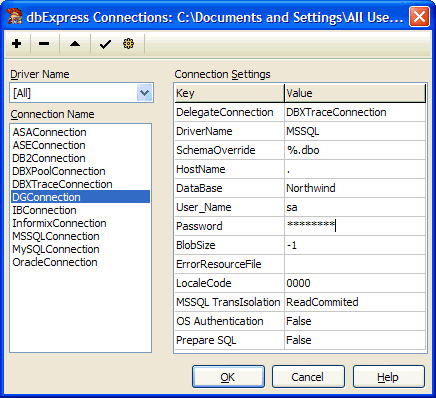Click the ErrorResourceFile key cell
This screenshot has height=398, width=436.
pyautogui.click(x=229, y=264)
